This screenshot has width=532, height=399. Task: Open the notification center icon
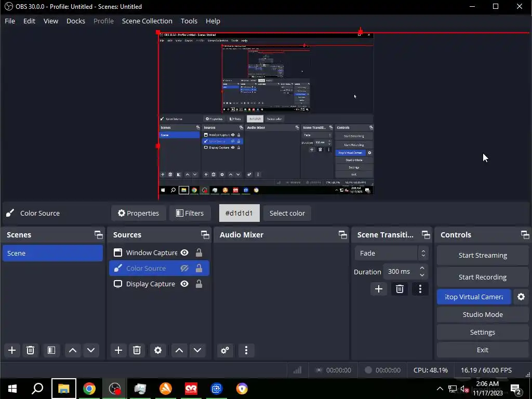(516, 389)
